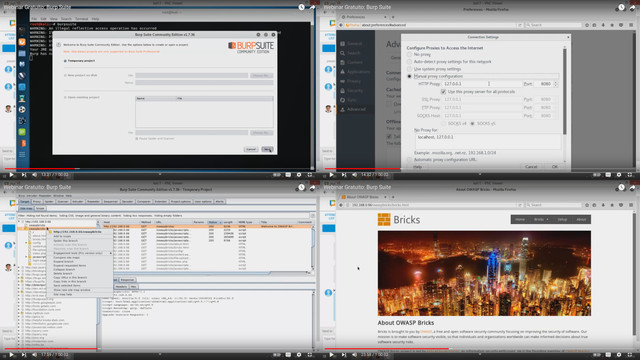Select Temporary project radio in Burp dialog
The height and width of the screenshot is (360, 640).
pyautogui.click(x=65, y=61)
